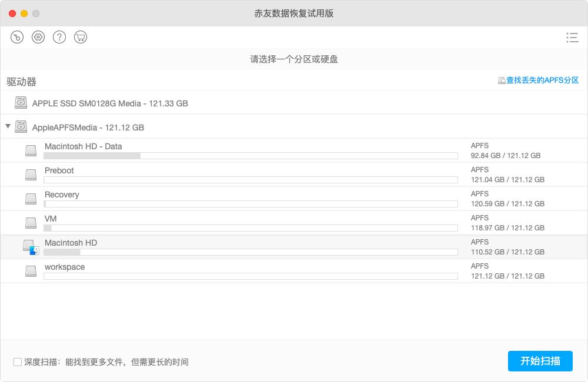Click the AppleAPFSMedia disk icon

pos(22,127)
